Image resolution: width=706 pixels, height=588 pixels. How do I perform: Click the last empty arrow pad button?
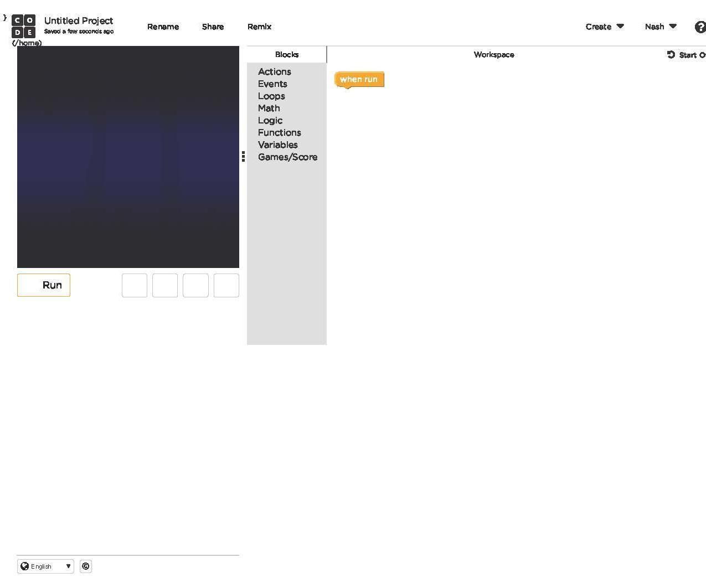pyautogui.click(x=226, y=285)
